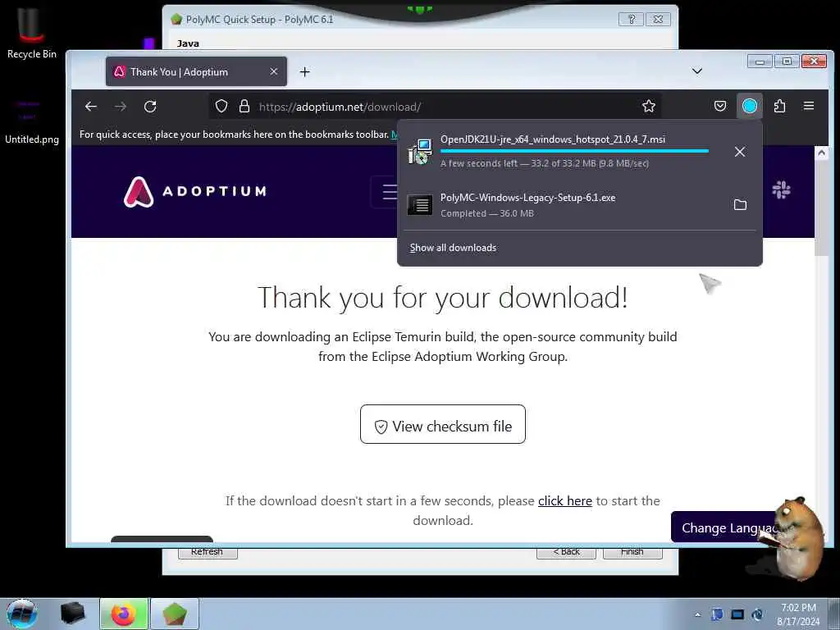Click the scrollbar up arrow
The height and width of the screenshot is (630, 840).
point(821,153)
